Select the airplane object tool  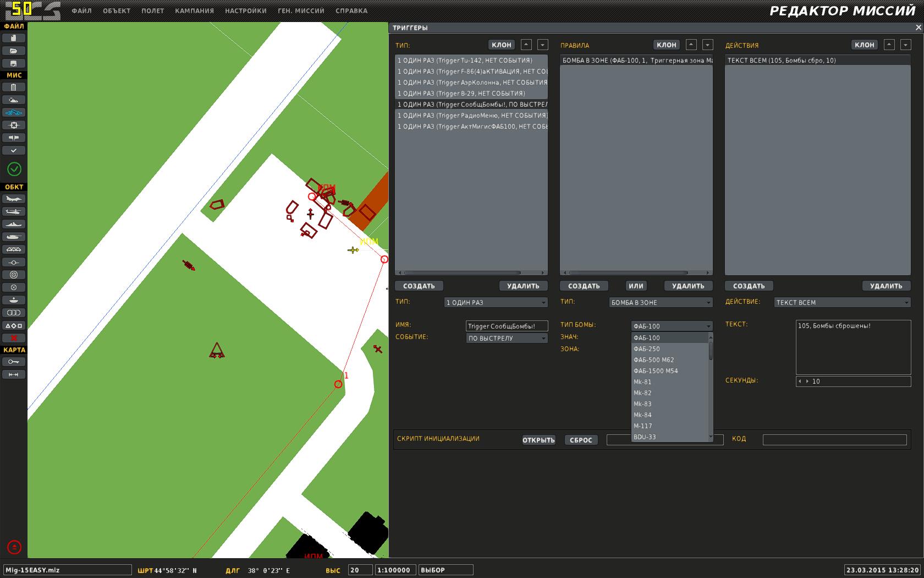click(x=14, y=199)
